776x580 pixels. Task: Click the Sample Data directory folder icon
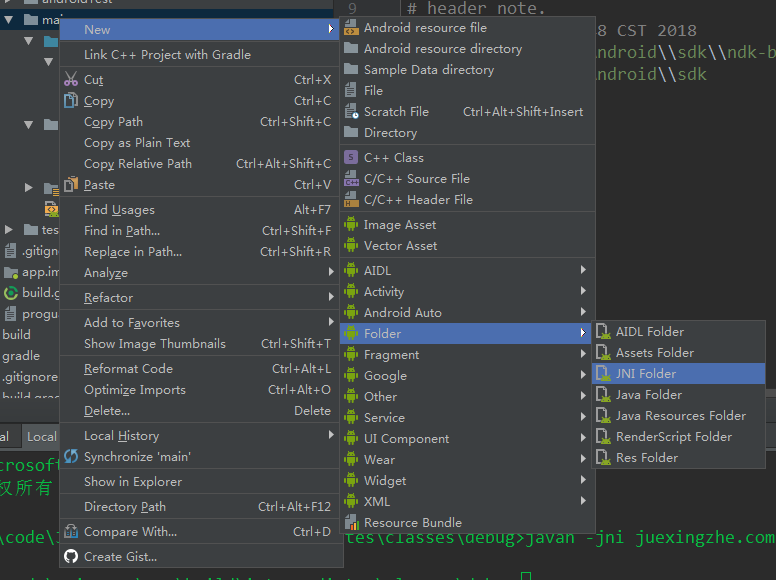[351, 69]
